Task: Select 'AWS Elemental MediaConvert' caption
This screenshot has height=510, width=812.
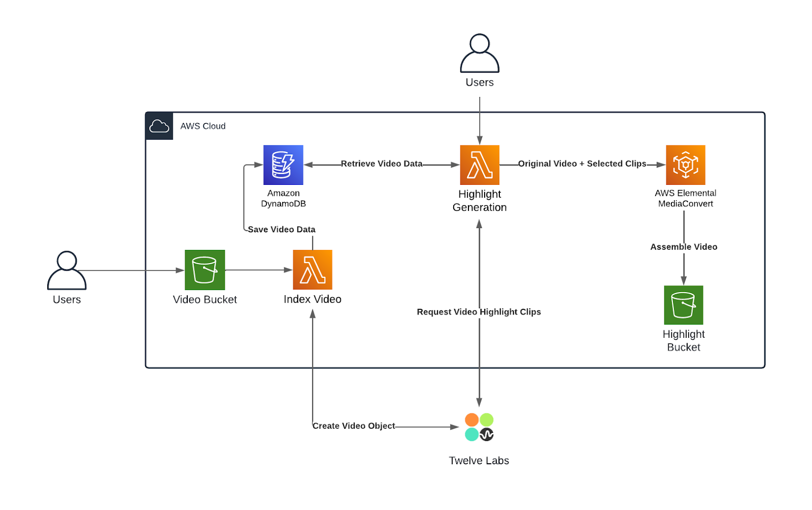Action: point(686,198)
